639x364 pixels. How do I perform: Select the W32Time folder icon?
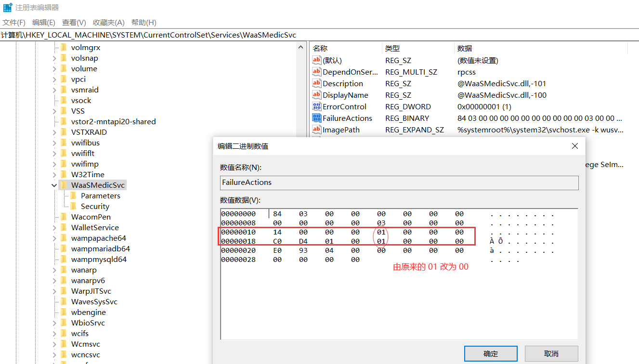pos(64,175)
